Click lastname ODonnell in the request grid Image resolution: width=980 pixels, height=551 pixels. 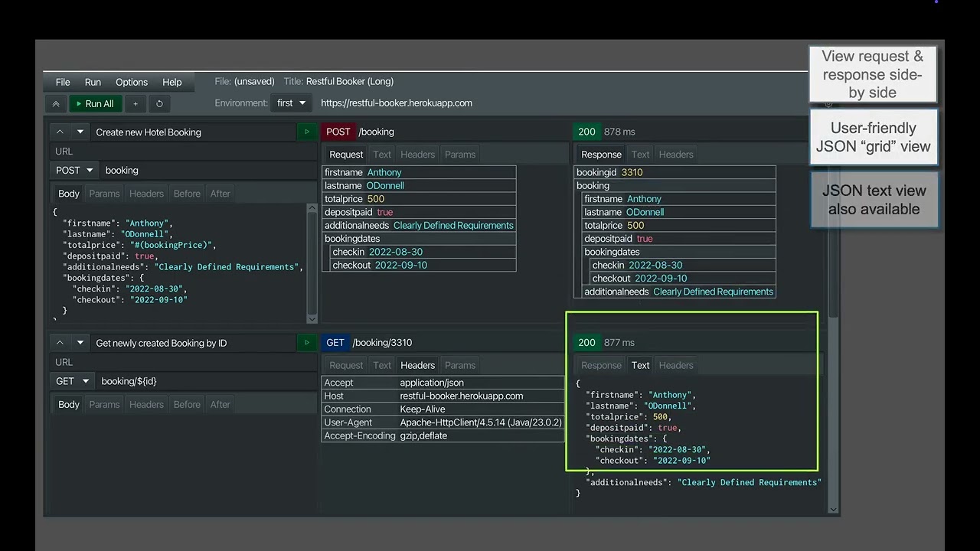point(419,185)
